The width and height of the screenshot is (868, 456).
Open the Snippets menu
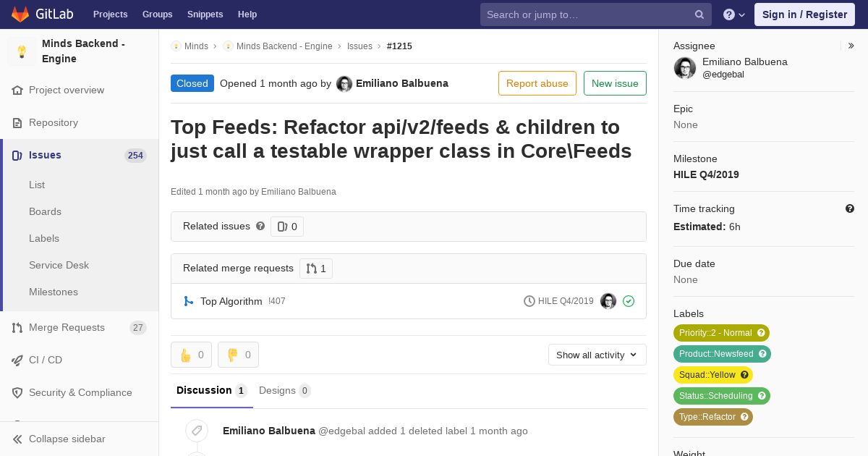205,14
